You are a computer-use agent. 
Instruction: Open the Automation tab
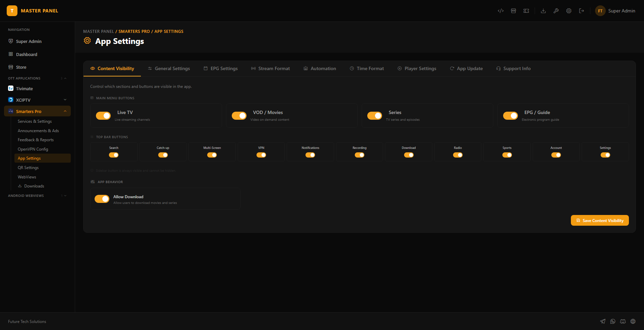point(320,68)
